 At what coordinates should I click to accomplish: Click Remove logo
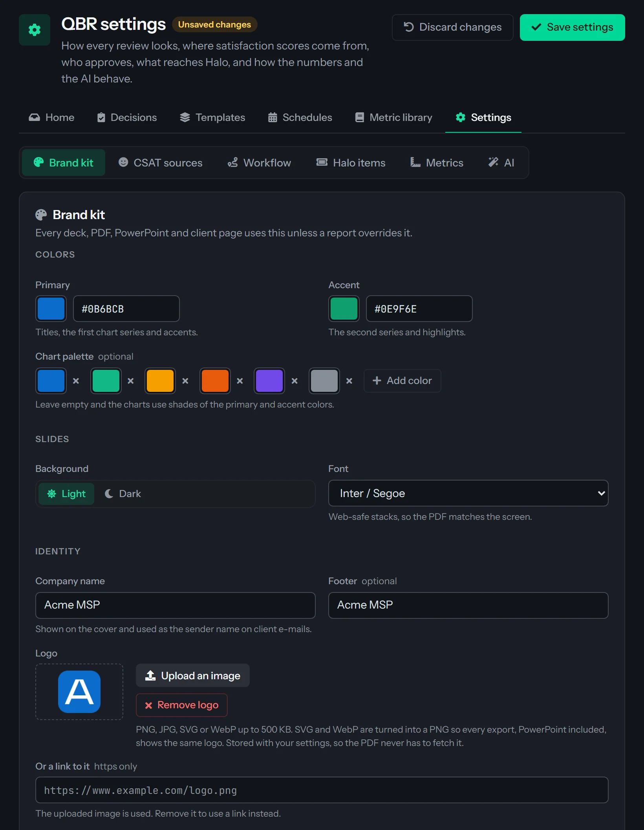click(182, 705)
